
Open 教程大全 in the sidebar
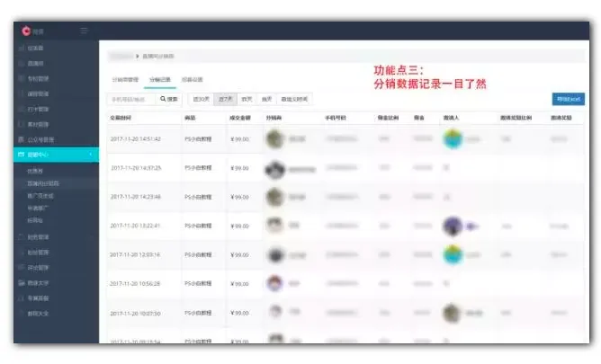tap(38, 314)
